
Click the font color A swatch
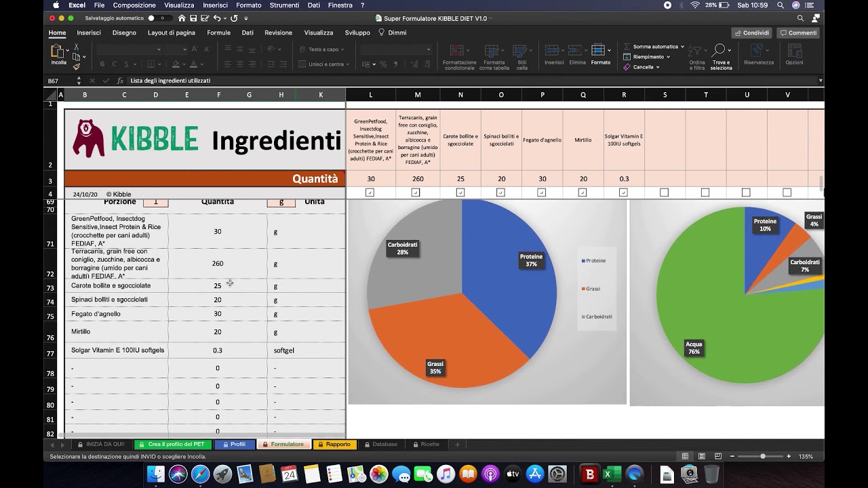click(x=193, y=64)
